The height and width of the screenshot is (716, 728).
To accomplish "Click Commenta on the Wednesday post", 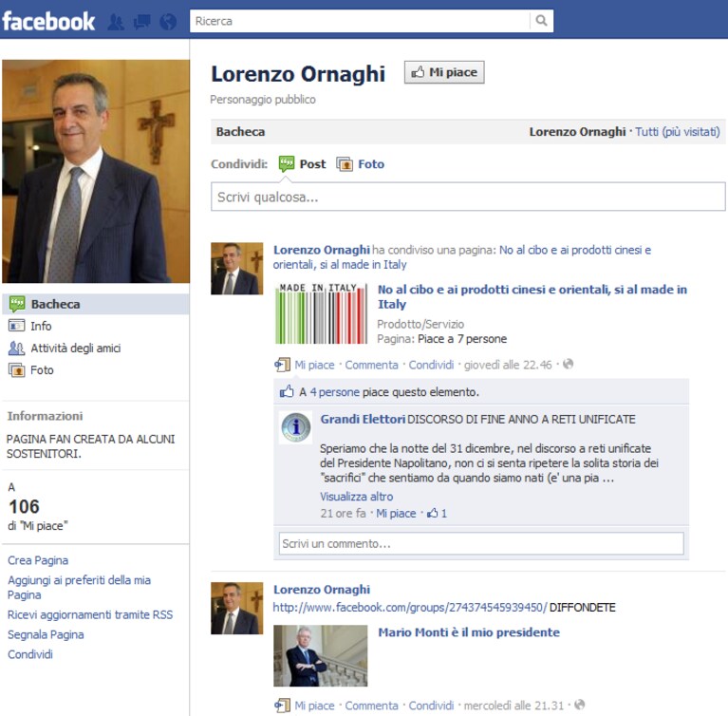I will 371,706.
